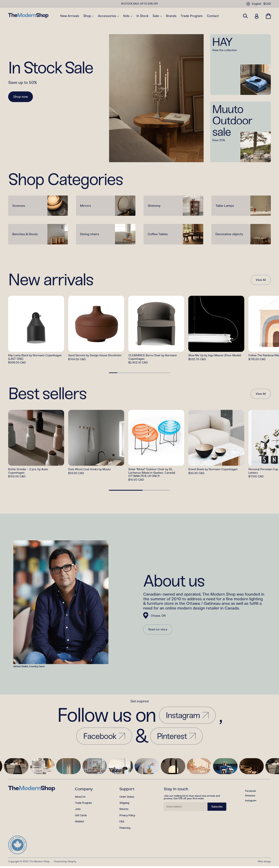Go to the Trade Program page
The image size is (279, 868).
(192, 16)
